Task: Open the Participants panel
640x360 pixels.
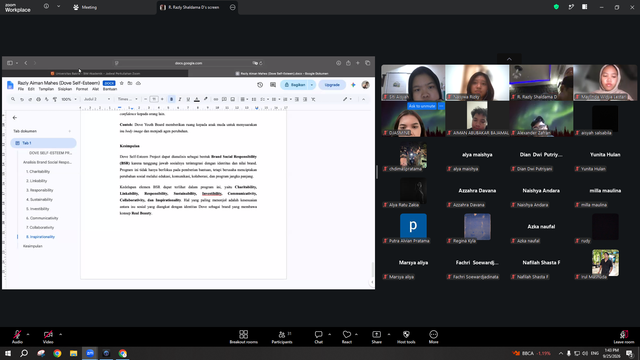Action: tap(282, 337)
